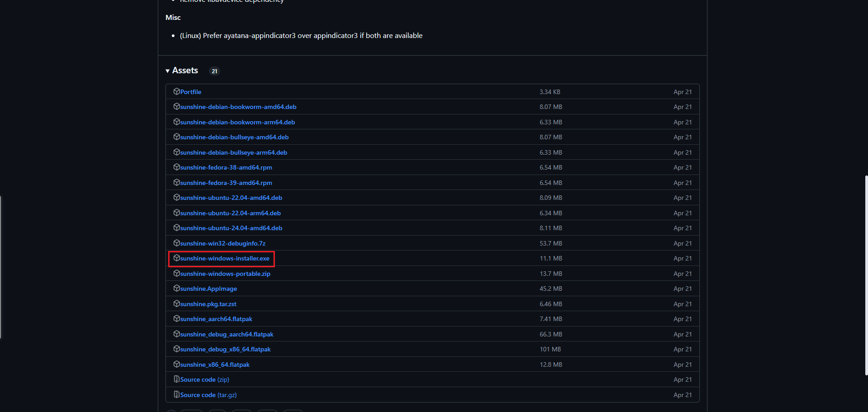Click the 53.7 MB size value

click(551, 243)
